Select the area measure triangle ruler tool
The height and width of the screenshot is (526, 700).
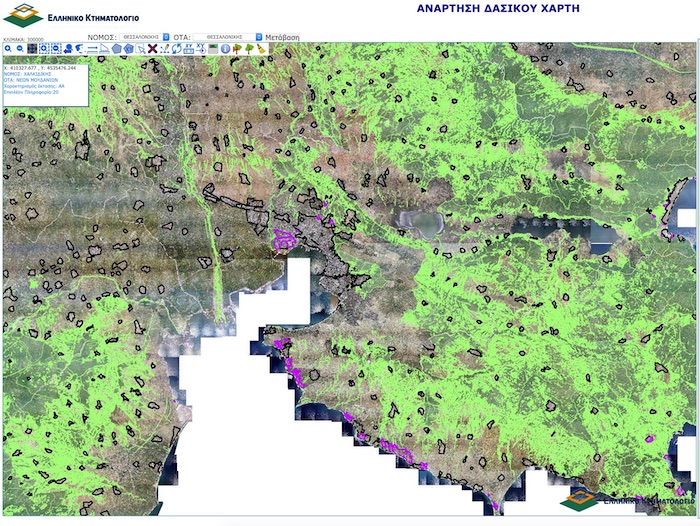(x=104, y=48)
